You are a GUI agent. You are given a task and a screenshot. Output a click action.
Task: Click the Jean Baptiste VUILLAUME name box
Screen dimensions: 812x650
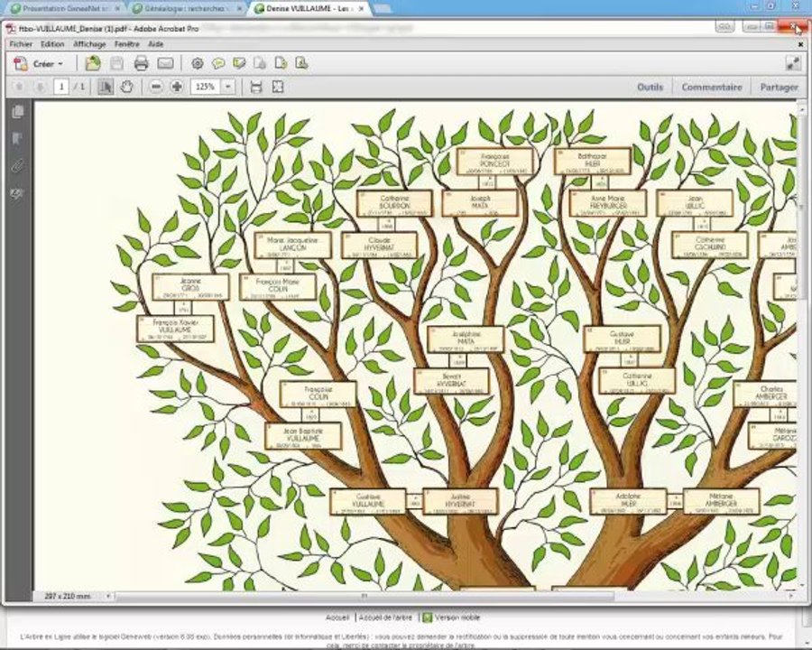tap(303, 436)
